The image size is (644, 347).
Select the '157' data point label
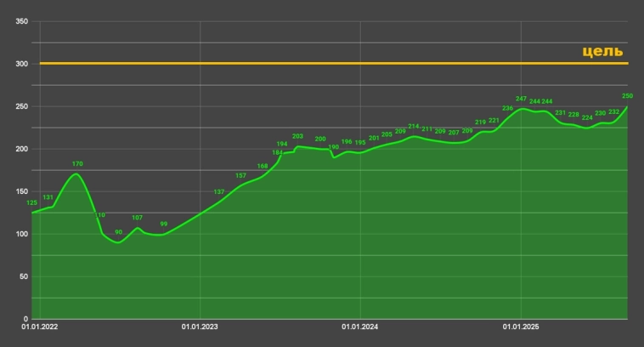pos(240,175)
